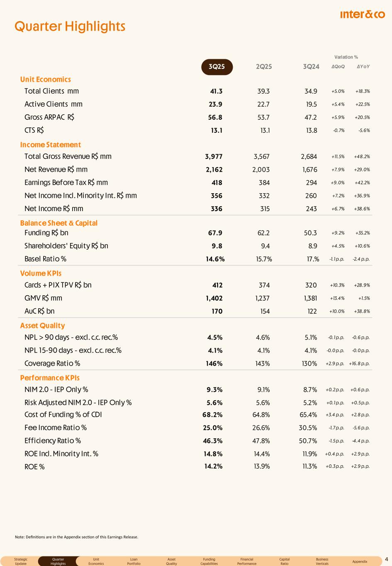Screen dimensions: 392x566
Task: Select the Quarter Highlights navigation tab
Action: point(58,561)
